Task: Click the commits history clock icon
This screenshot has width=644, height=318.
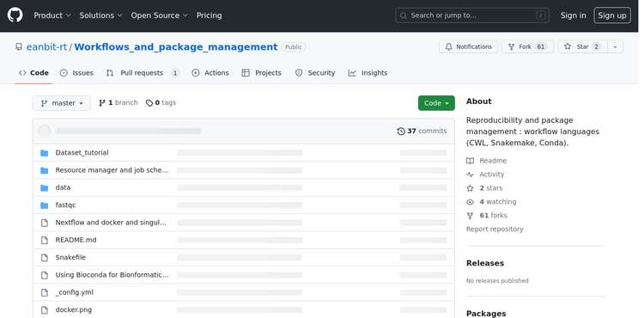Action: [401, 131]
